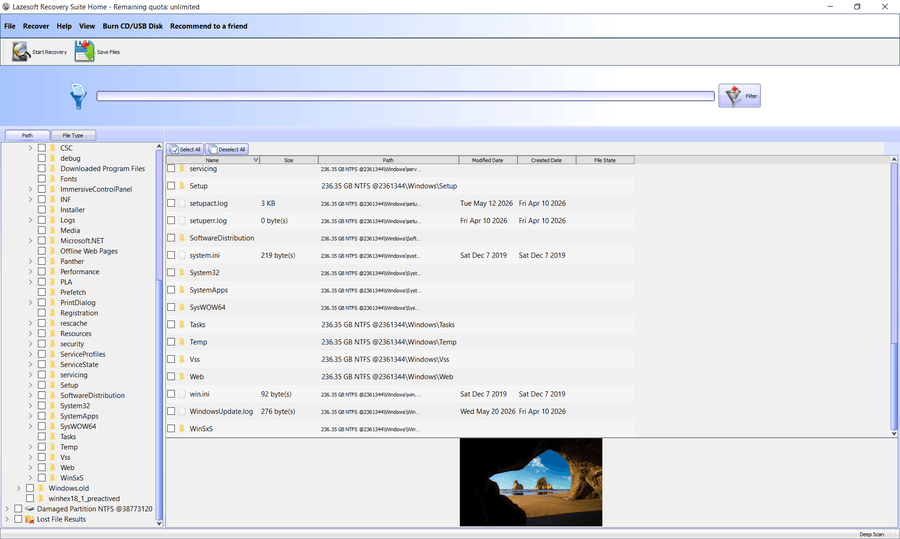This screenshot has width=900, height=539.
Task: Click the Damaged Partition drive icon
Action: [x=30, y=509]
